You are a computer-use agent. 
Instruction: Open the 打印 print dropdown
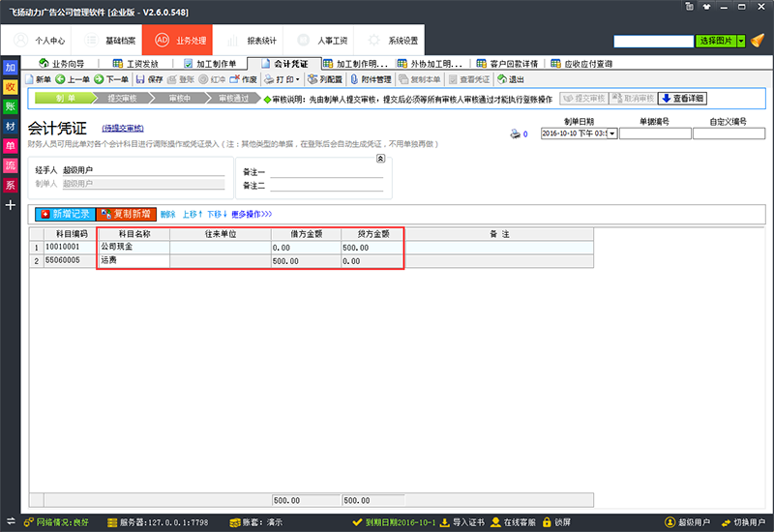click(283, 79)
